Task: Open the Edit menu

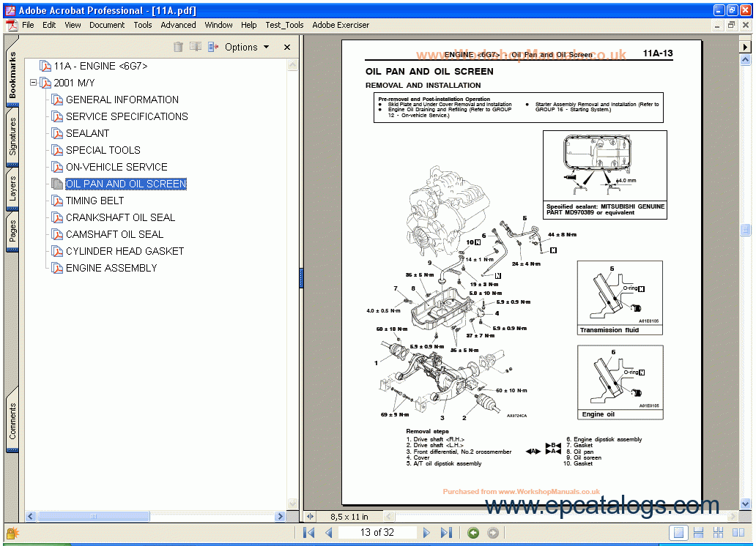Action: [49, 25]
